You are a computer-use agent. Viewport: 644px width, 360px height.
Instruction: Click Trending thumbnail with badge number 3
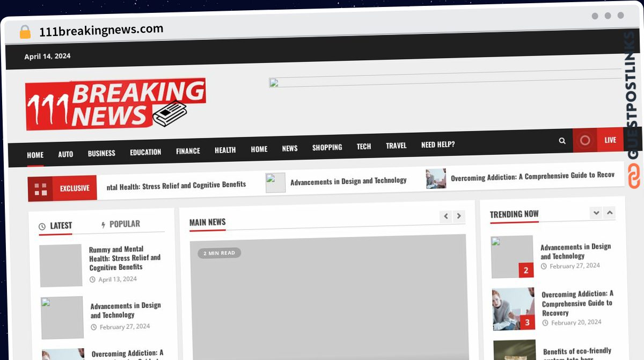pos(514,309)
